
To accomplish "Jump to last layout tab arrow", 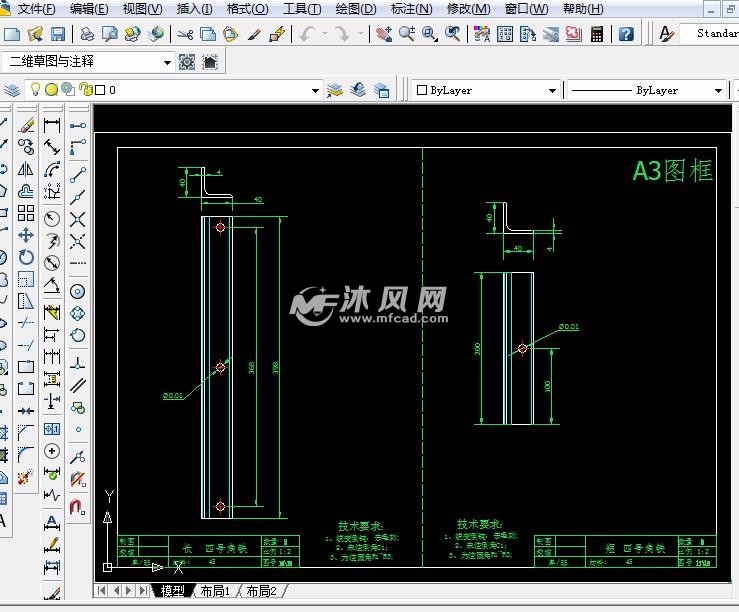I will 143,590.
